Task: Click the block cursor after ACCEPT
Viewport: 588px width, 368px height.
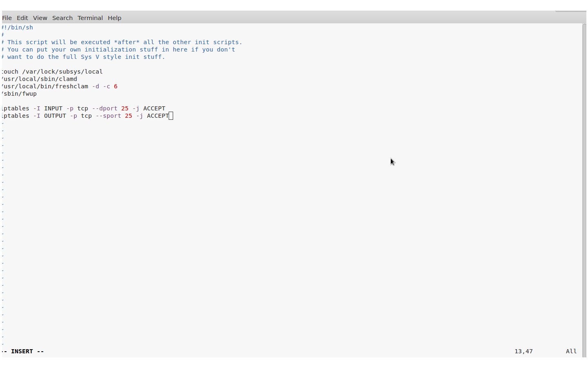Action: pos(171,116)
